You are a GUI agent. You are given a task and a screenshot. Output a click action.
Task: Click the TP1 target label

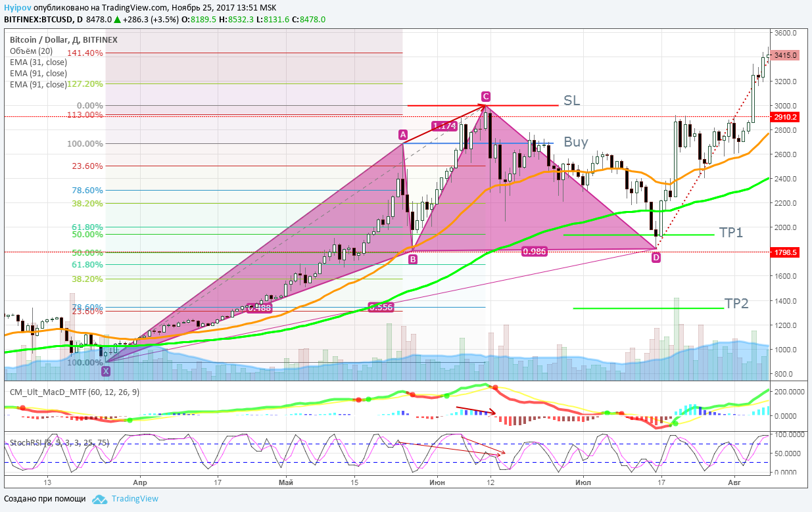[x=731, y=232]
